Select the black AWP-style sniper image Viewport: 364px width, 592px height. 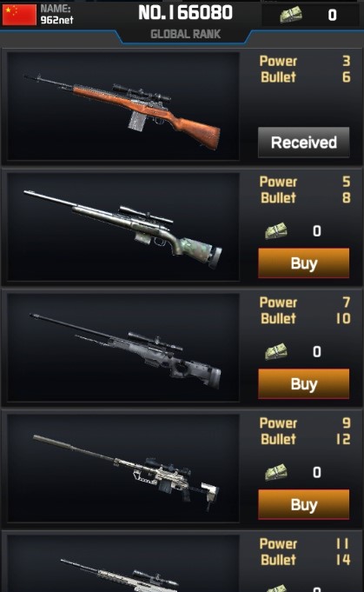point(123,348)
